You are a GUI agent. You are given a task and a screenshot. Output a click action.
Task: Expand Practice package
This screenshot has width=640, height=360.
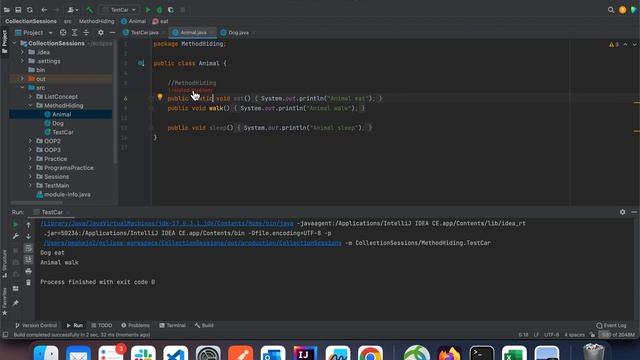(31, 159)
